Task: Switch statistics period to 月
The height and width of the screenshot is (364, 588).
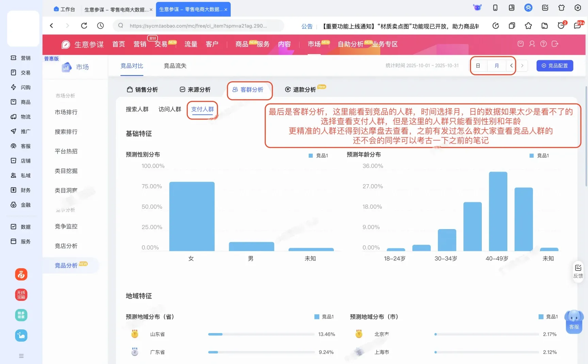Action: point(497,66)
